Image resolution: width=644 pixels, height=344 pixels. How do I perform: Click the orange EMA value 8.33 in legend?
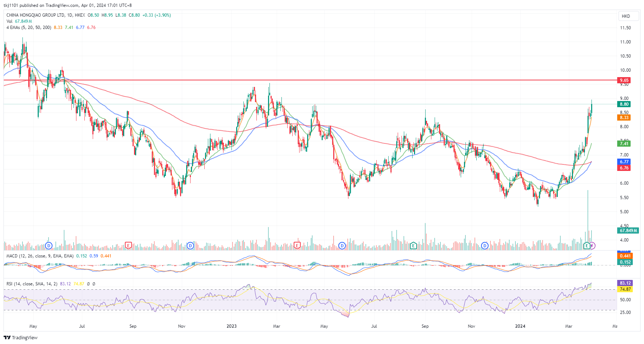click(58, 28)
